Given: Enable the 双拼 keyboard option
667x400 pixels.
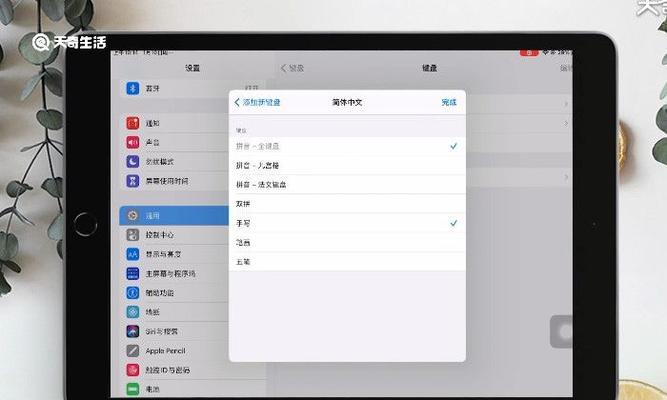Looking at the screenshot, I should point(347,204).
